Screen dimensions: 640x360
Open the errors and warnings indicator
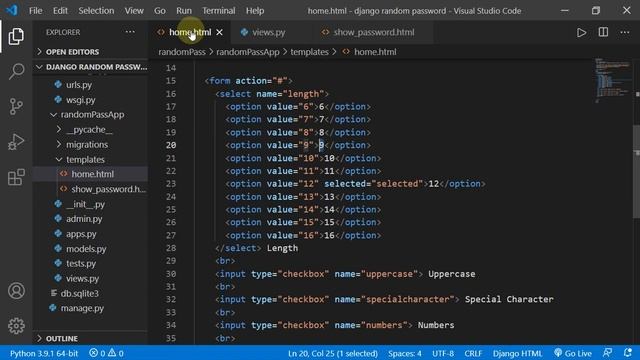tap(106, 353)
